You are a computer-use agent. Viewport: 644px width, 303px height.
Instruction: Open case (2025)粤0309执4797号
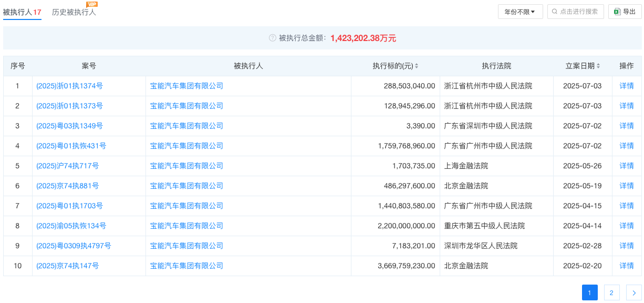(74, 246)
